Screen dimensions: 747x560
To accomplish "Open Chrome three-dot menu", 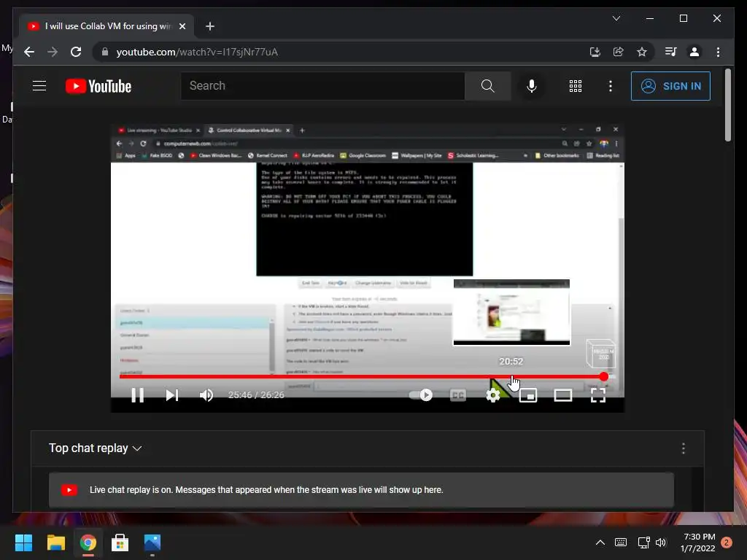I will pyautogui.click(x=718, y=52).
